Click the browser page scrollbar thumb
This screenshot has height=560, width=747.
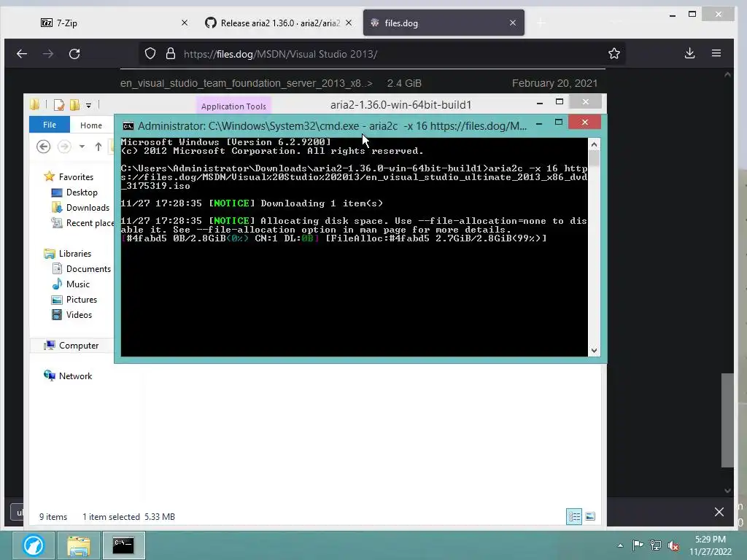pyautogui.click(x=727, y=421)
